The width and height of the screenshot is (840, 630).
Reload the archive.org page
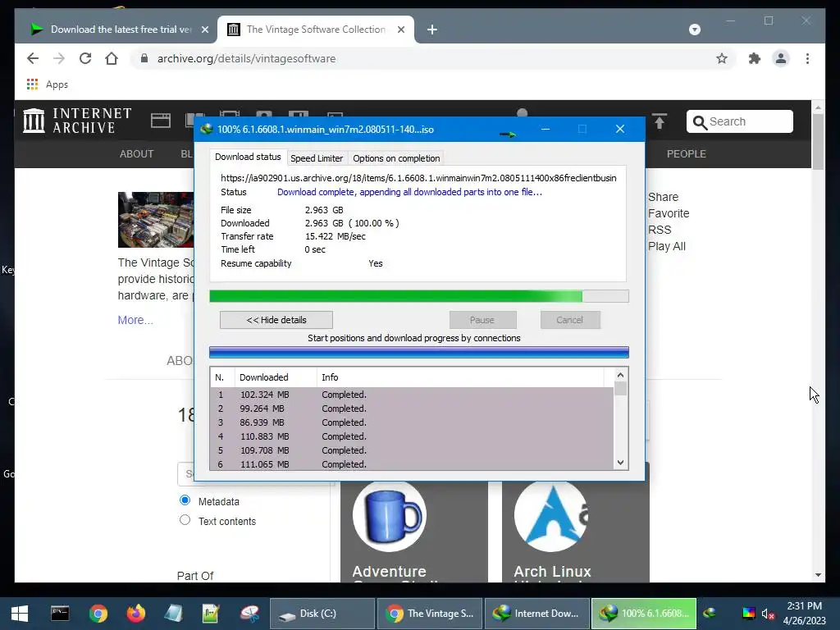tap(85, 58)
